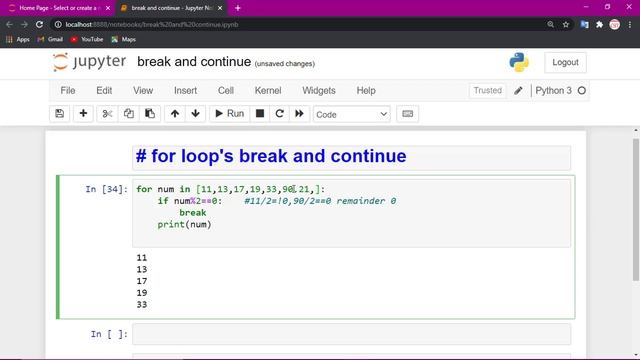Open the browser profile avatar

pos(614,24)
